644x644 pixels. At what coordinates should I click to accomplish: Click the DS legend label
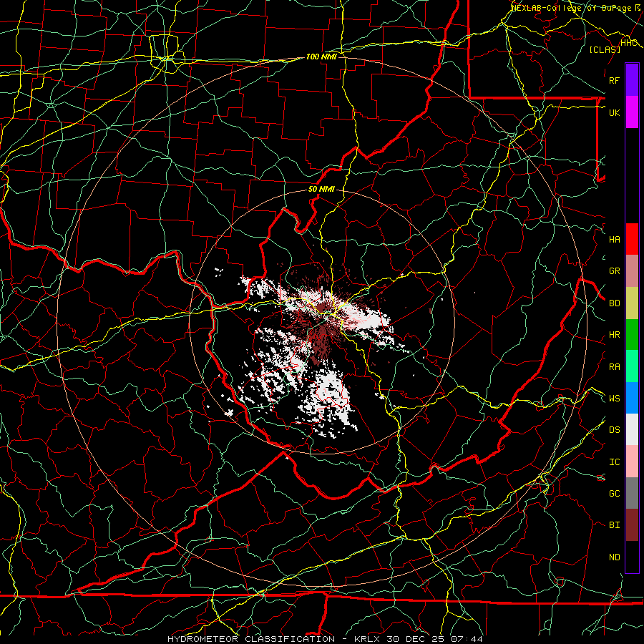615,429
